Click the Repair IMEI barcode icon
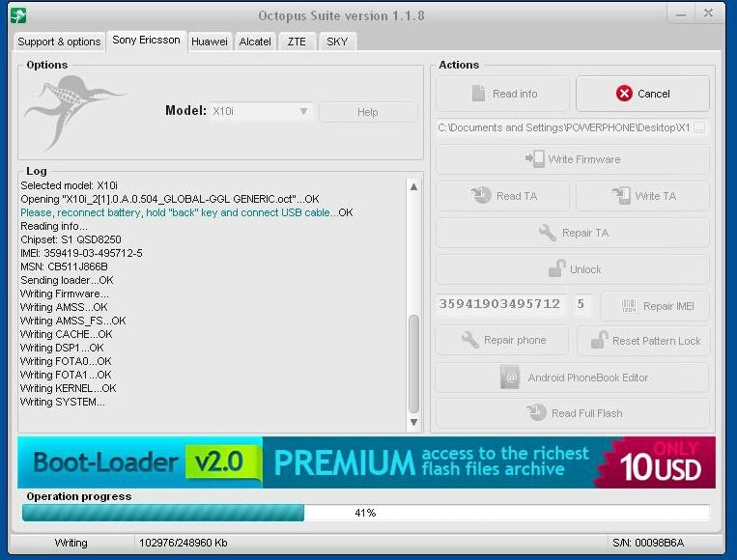Screen dimensions: 737x560 [x=629, y=306]
